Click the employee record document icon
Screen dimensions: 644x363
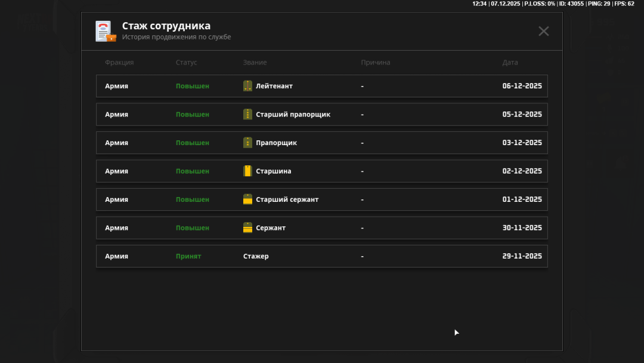105,31
